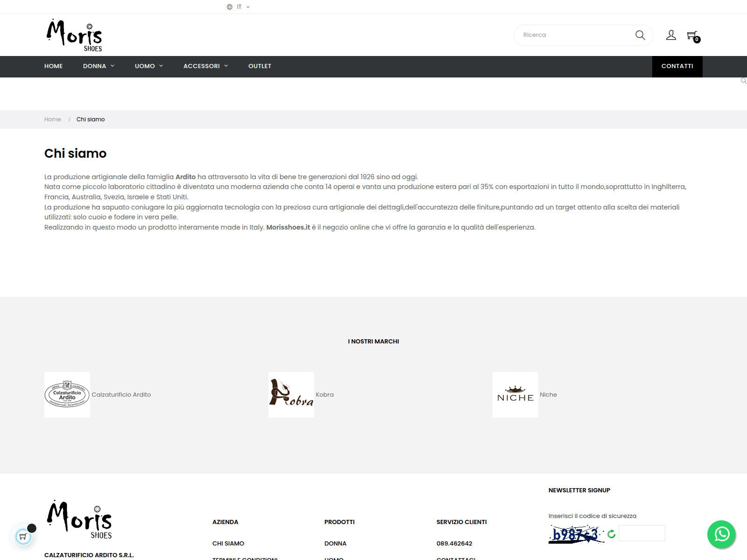Click the Niche brand logo
Viewport: 747px width, 560px height.
tap(515, 395)
